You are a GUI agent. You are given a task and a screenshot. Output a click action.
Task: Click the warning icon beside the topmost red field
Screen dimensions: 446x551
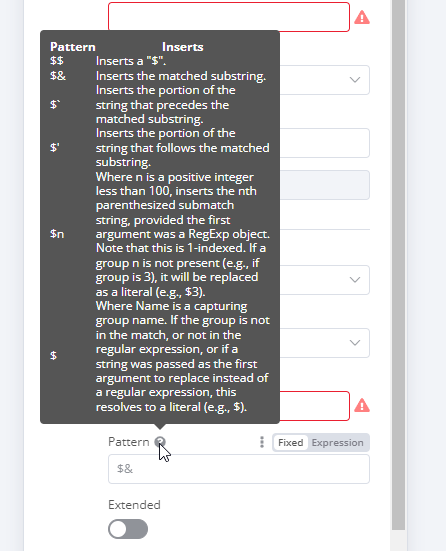[x=362, y=17]
